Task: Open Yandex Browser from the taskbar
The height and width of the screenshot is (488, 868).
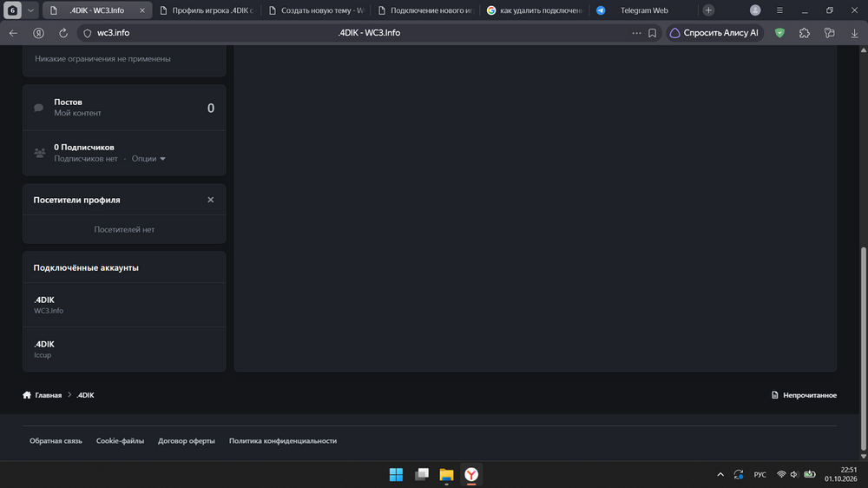Action: pos(471,475)
